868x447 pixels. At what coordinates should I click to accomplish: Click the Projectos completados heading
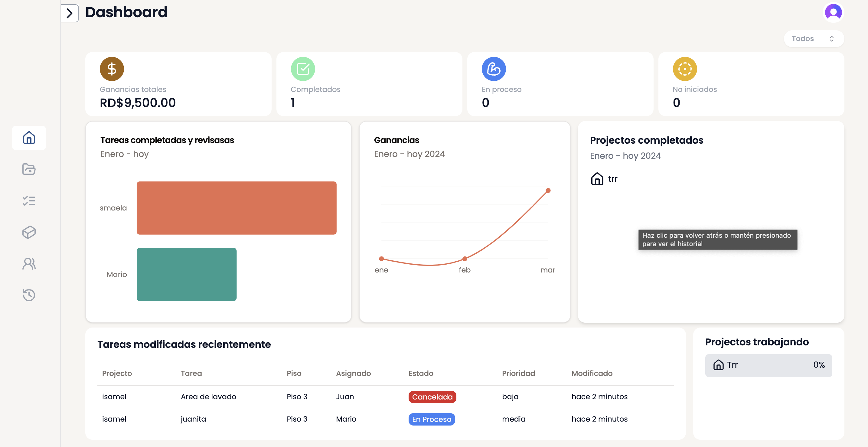point(646,140)
